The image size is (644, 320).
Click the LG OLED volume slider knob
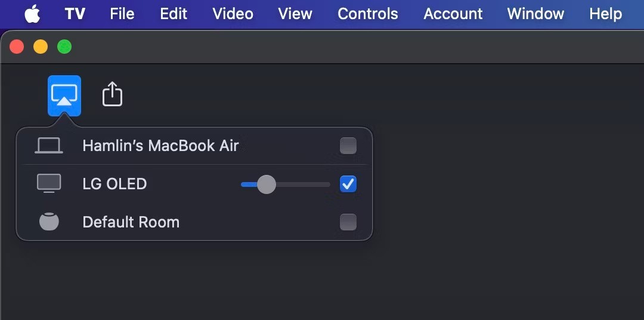[266, 184]
